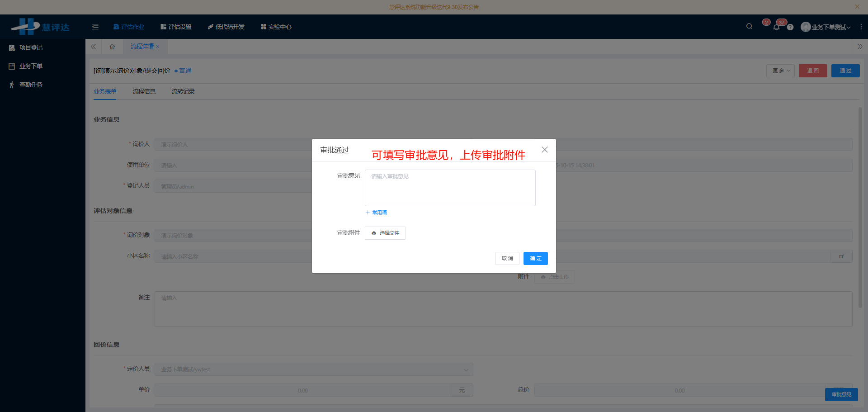Select the 项目登记 sidebar icon
Viewport: 868px width, 412px height.
[11, 47]
